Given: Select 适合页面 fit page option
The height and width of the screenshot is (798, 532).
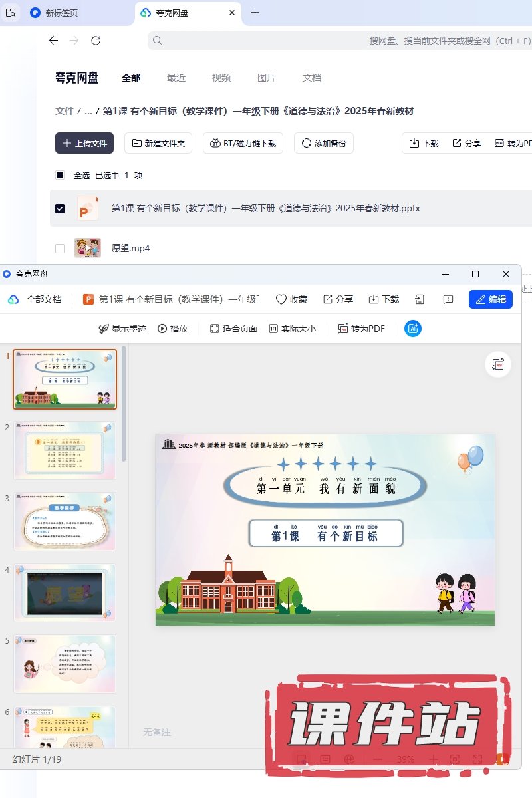Looking at the screenshot, I should tap(233, 329).
